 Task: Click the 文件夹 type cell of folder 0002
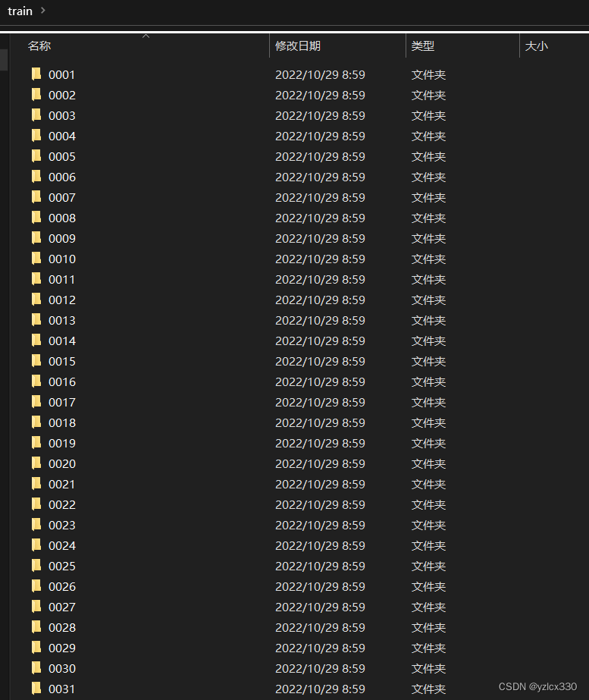click(428, 95)
